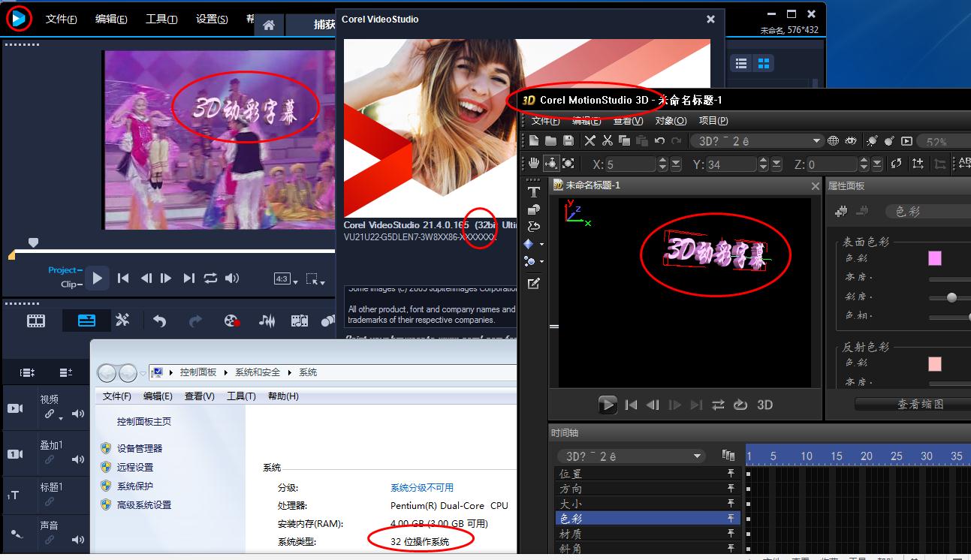The height and width of the screenshot is (560, 971).
Task: Select the Resize Object tool
Action: coord(568,164)
